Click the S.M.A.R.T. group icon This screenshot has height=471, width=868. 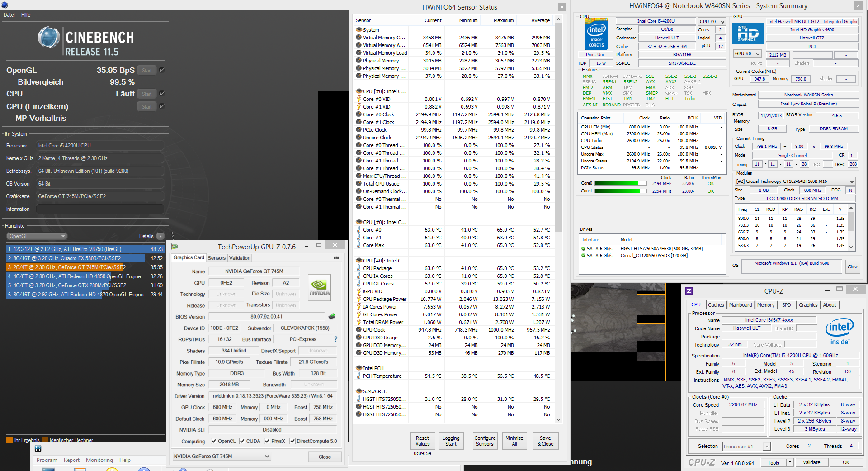click(x=359, y=391)
